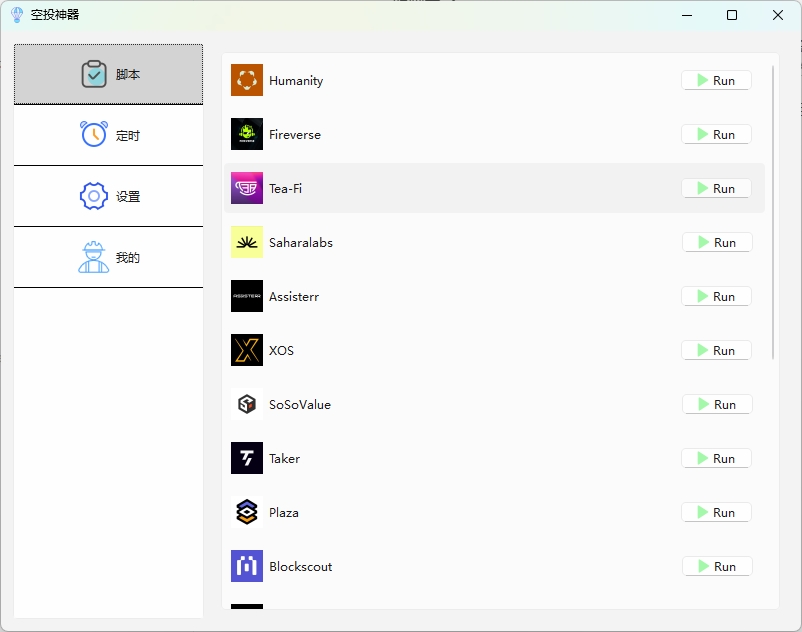Run the SoSoValue script
The height and width of the screenshot is (632, 802).
click(716, 404)
